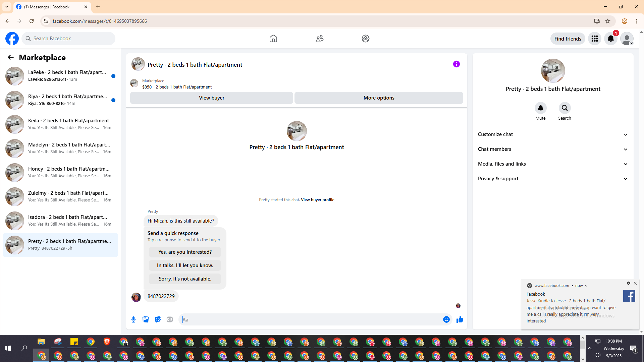Open the taskbar clock and date
Screen dimensions: 644x362
tap(614, 348)
